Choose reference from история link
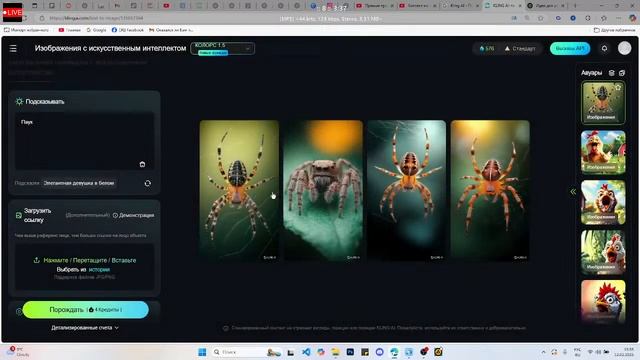This screenshot has height=360, width=640. [x=99, y=269]
